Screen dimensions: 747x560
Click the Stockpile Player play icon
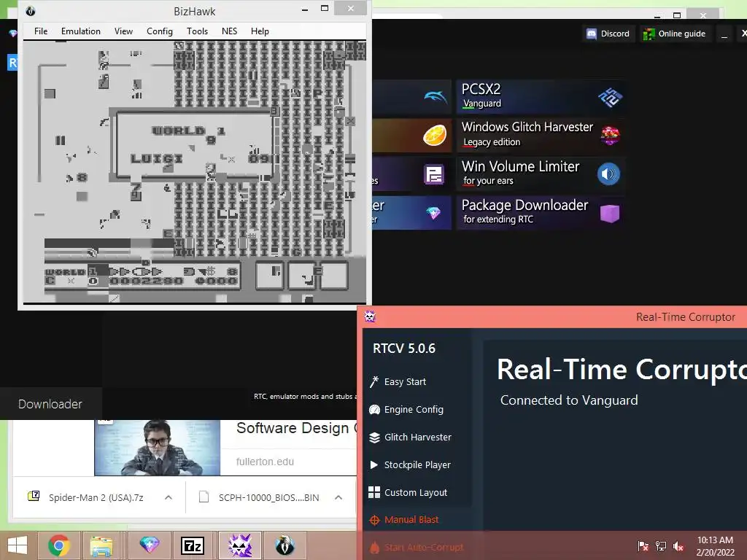pos(374,464)
